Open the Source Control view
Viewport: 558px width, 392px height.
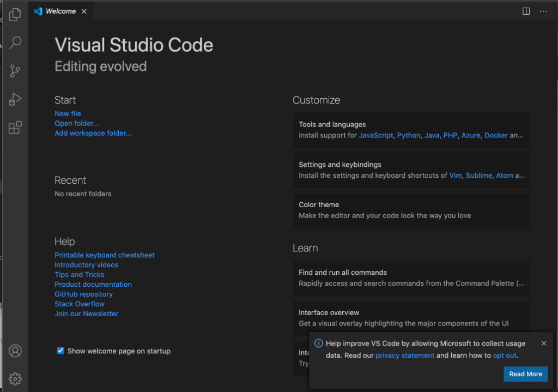click(x=15, y=71)
